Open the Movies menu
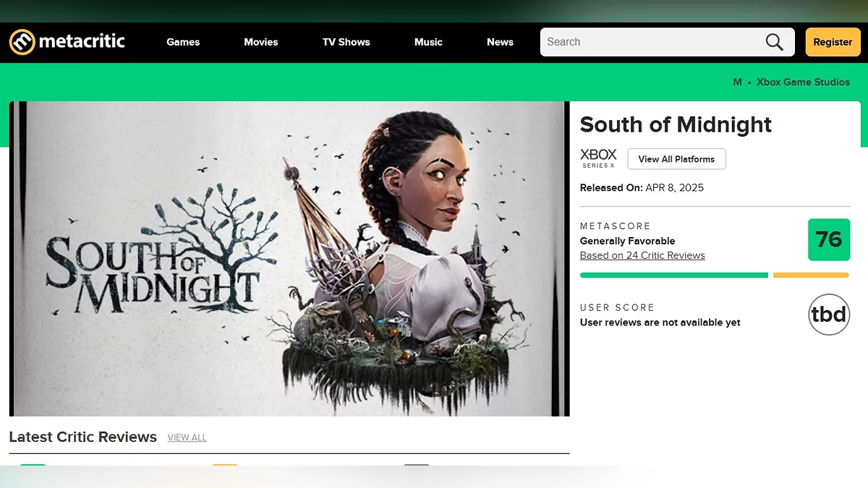This screenshot has width=868, height=488. tap(261, 42)
